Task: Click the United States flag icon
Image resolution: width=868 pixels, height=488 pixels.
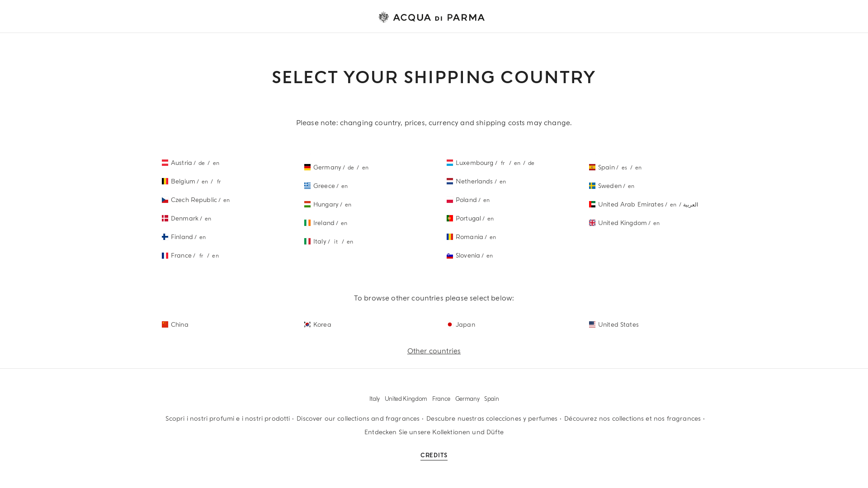Action: pos(592,324)
